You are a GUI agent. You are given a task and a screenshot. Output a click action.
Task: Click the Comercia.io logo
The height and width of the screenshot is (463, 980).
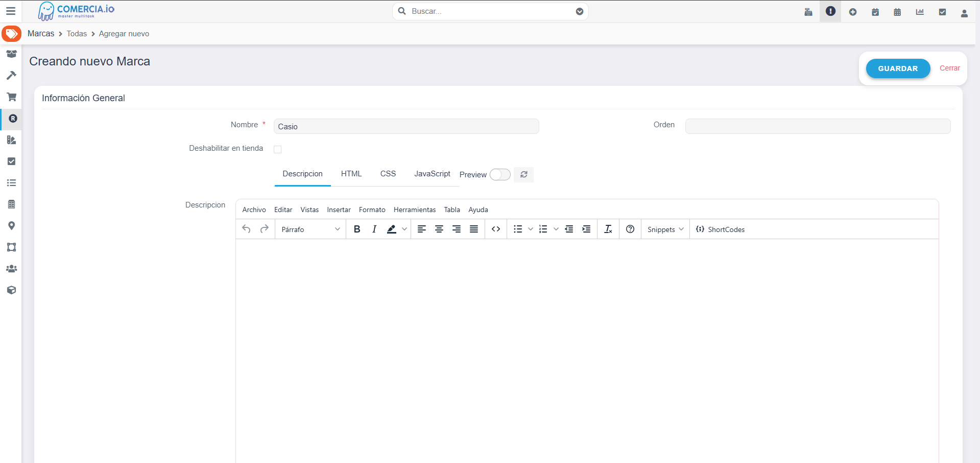point(76,11)
